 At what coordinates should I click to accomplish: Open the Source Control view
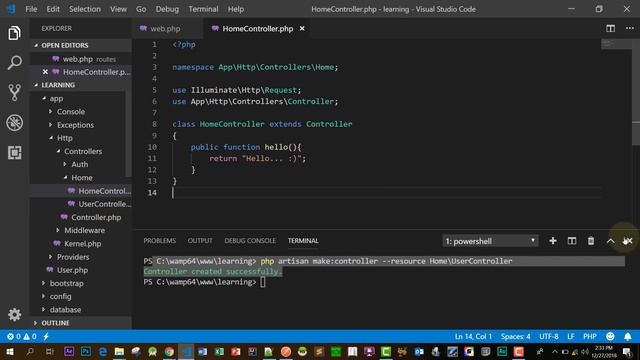[x=14, y=93]
